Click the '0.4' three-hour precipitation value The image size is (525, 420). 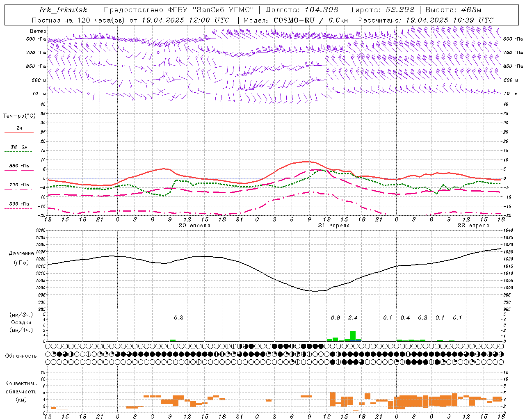point(405,317)
